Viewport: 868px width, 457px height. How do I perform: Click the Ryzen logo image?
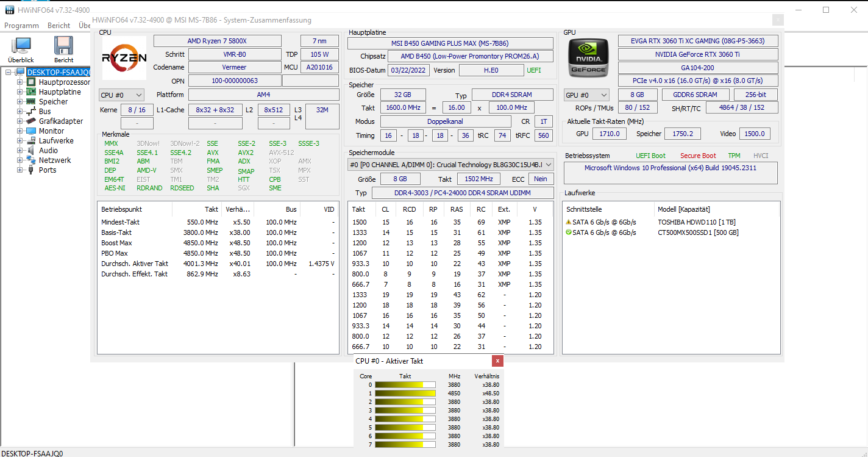[124, 57]
